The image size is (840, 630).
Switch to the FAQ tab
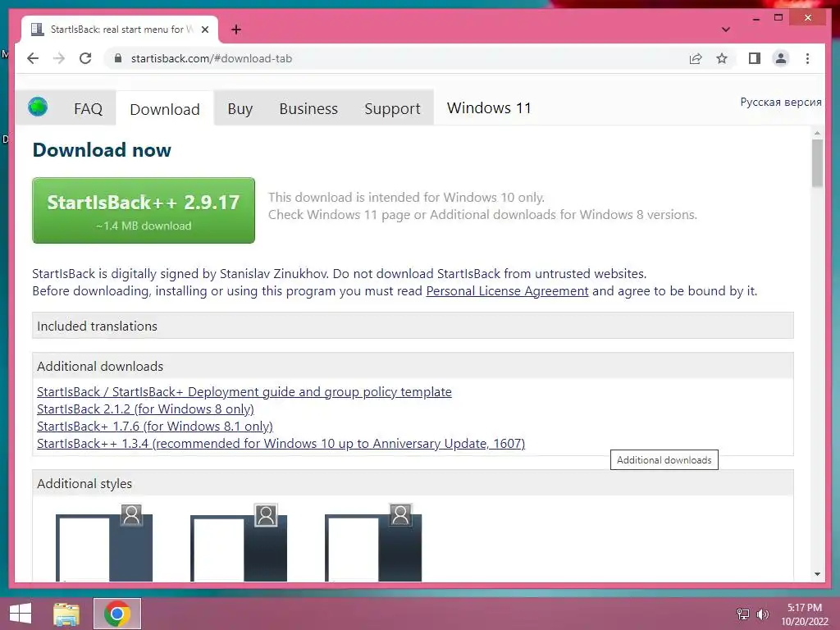pos(88,109)
